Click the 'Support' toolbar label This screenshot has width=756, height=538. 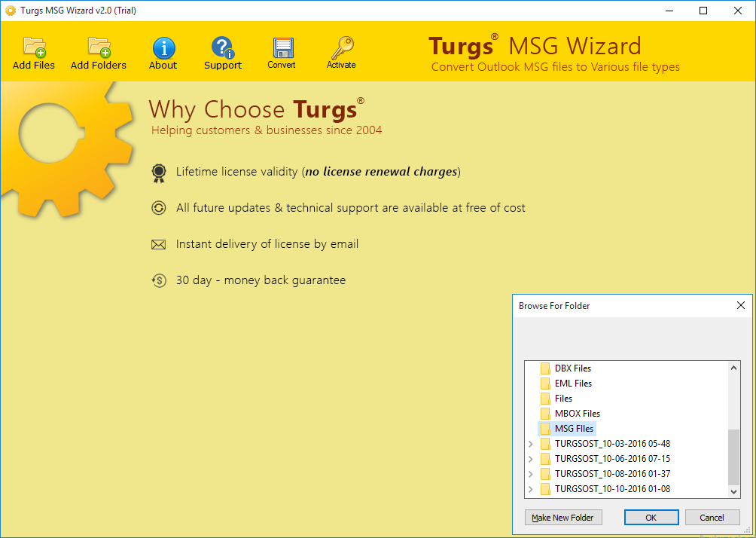223,65
